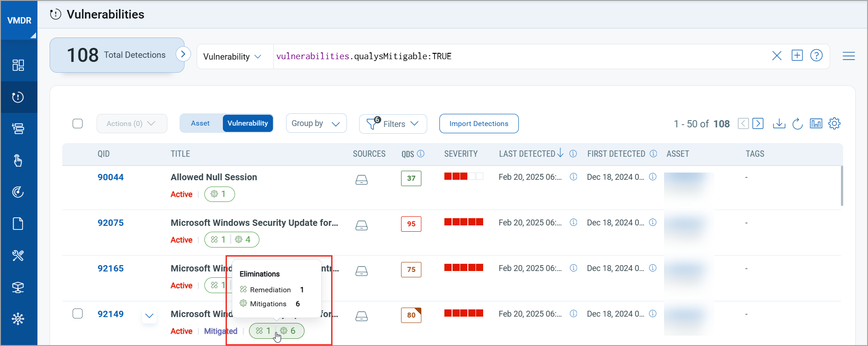This screenshot has height=346, width=868.
Task: Expand the Total Detections arrow
Action: [183, 54]
